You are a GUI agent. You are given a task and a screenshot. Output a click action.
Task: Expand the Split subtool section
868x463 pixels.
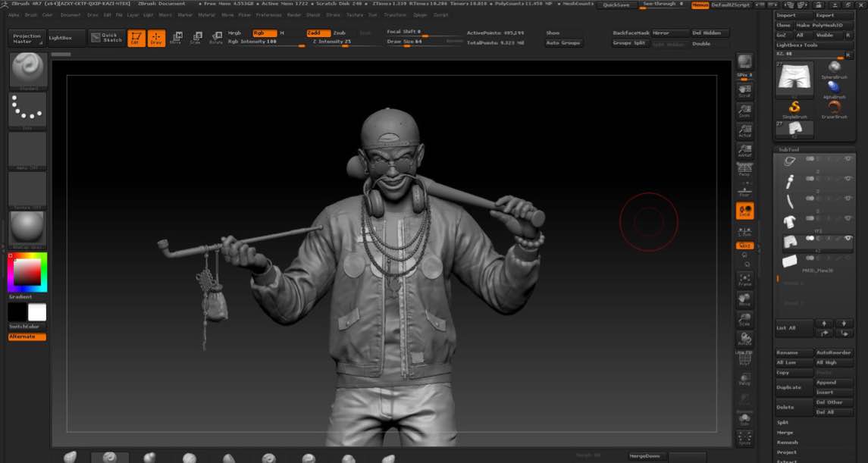click(x=783, y=423)
